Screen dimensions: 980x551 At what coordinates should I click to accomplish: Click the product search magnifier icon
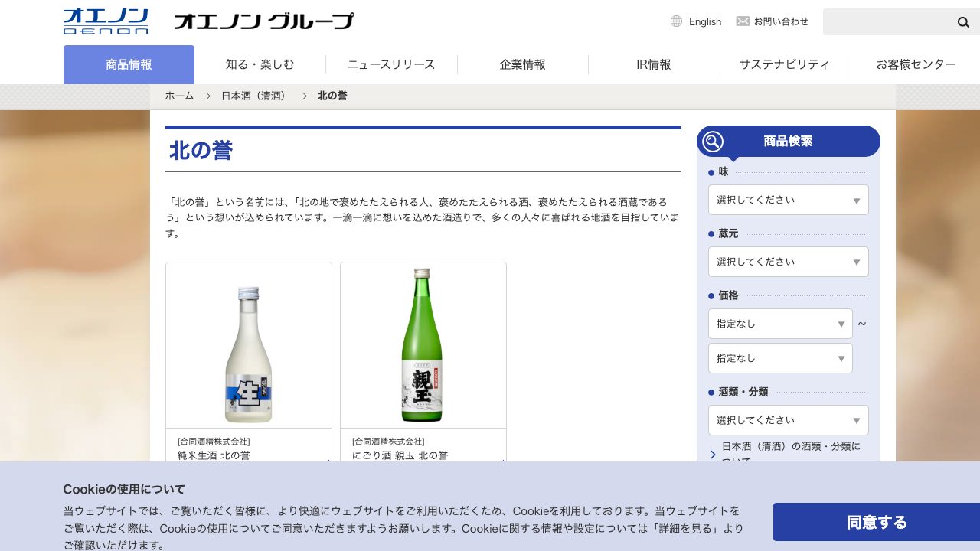tap(713, 142)
